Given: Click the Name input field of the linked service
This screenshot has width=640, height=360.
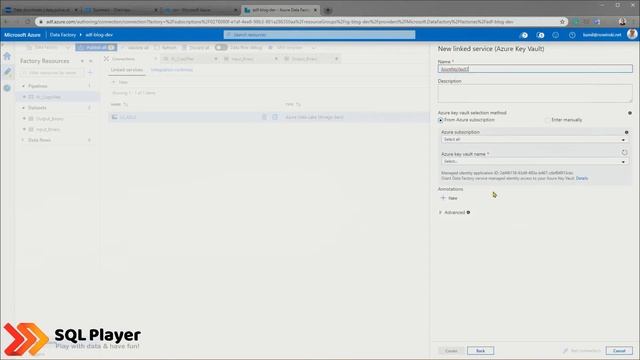Looking at the screenshot, I should 535,69.
